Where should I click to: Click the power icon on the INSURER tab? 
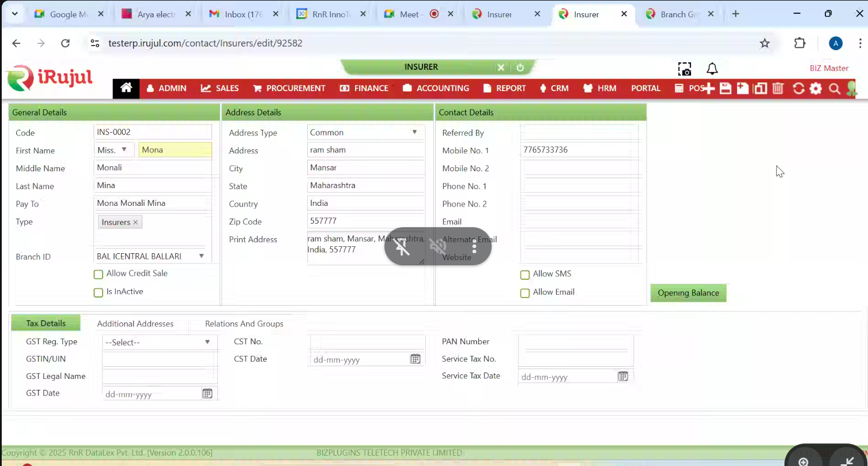[x=520, y=67]
